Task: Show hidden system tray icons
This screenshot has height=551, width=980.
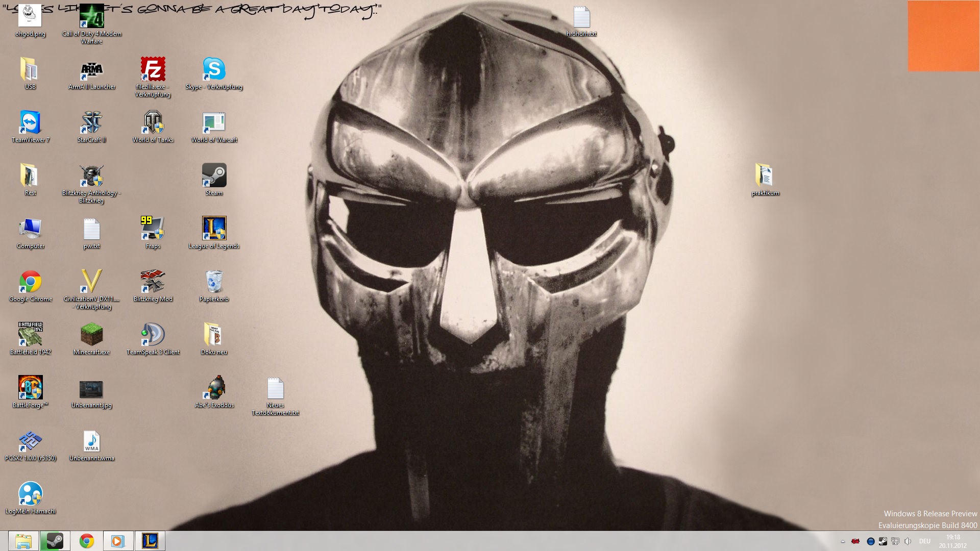Action: pos(843,541)
